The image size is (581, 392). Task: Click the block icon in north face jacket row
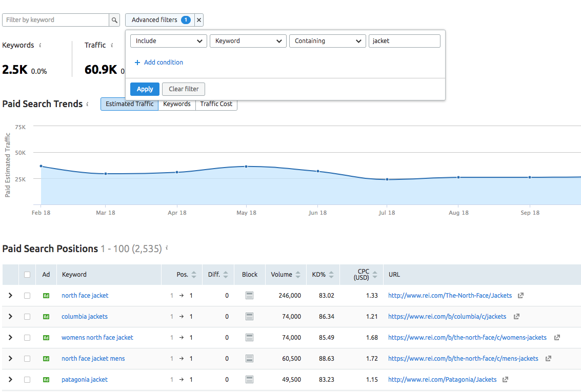tap(249, 295)
